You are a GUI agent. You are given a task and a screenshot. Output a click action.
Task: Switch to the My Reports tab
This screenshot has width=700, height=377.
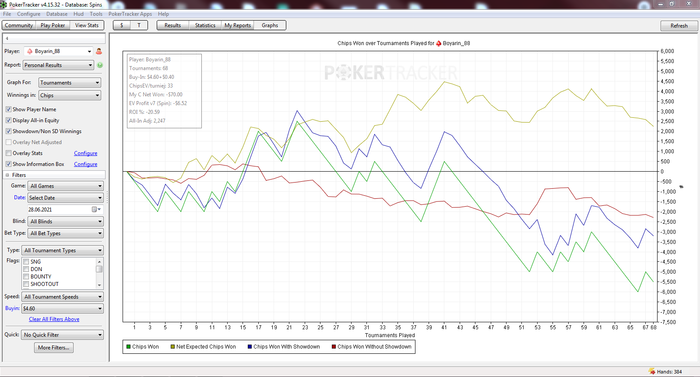coord(238,25)
